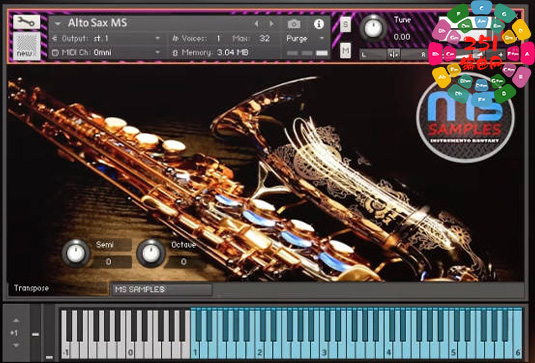
Task: Click the mod wheel strip
Action: point(49,333)
